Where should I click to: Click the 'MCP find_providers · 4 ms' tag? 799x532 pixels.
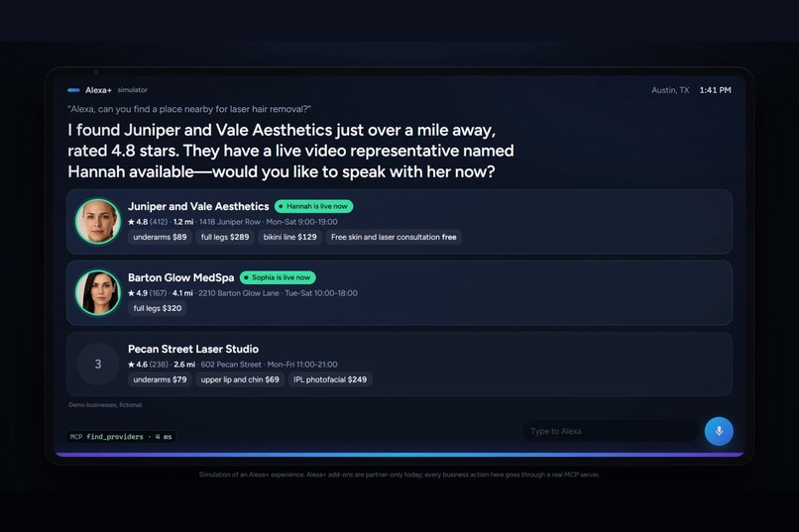[121, 437]
